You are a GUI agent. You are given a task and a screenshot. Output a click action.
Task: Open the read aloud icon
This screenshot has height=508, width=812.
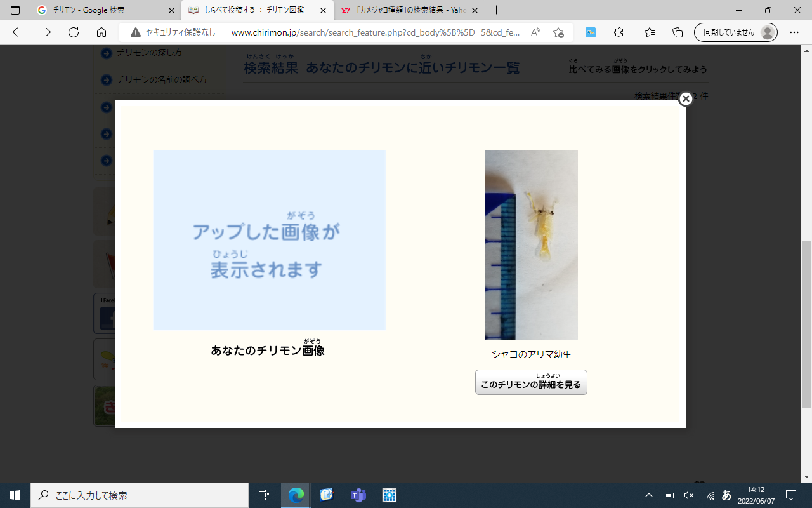click(x=536, y=32)
